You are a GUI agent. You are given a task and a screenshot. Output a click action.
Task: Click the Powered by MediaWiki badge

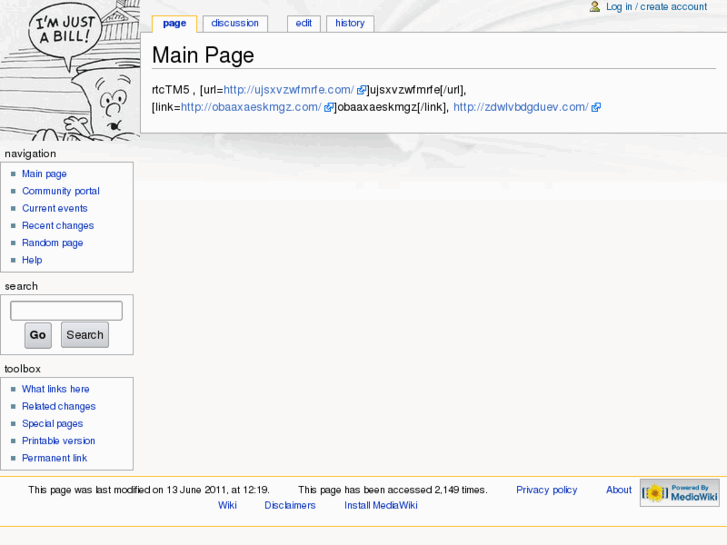pos(680,493)
